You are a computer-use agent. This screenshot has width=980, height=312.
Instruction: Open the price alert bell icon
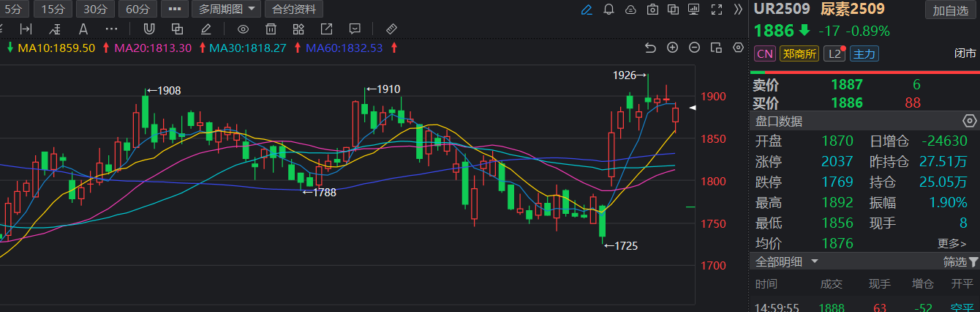[x=608, y=10]
